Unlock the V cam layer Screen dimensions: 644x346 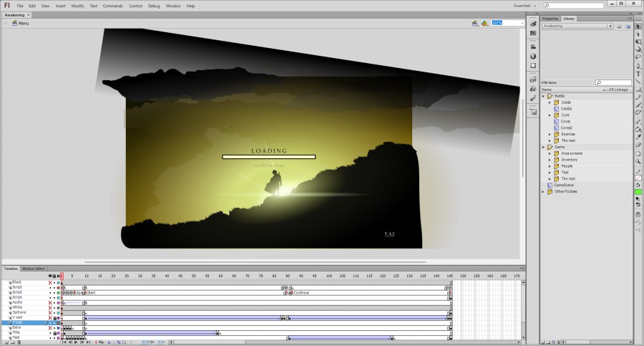pyautogui.click(x=54, y=317)
